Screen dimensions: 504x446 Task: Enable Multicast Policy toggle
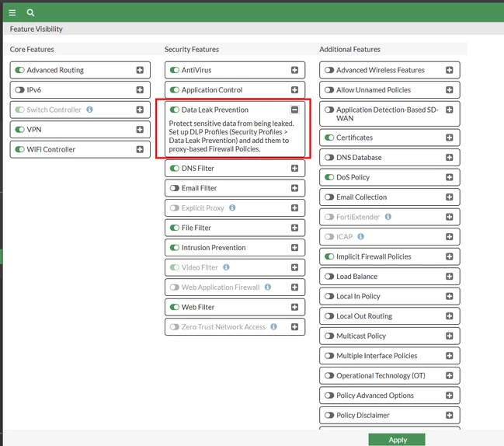329,336
